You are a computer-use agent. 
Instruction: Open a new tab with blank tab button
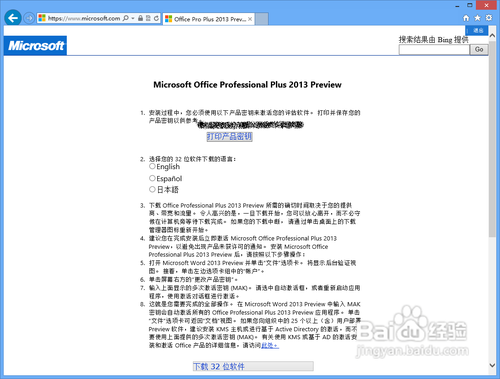(x=262, y=19)
